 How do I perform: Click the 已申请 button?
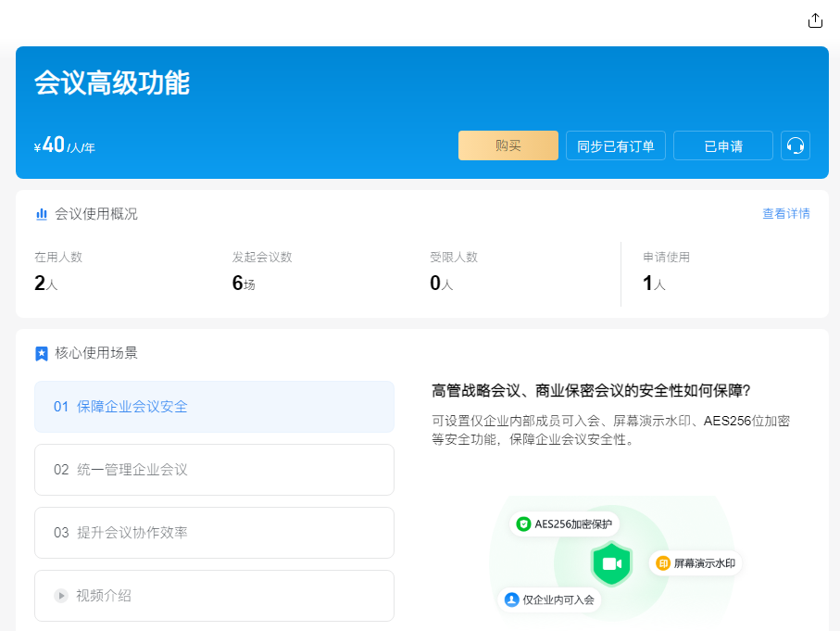point(722,145)
